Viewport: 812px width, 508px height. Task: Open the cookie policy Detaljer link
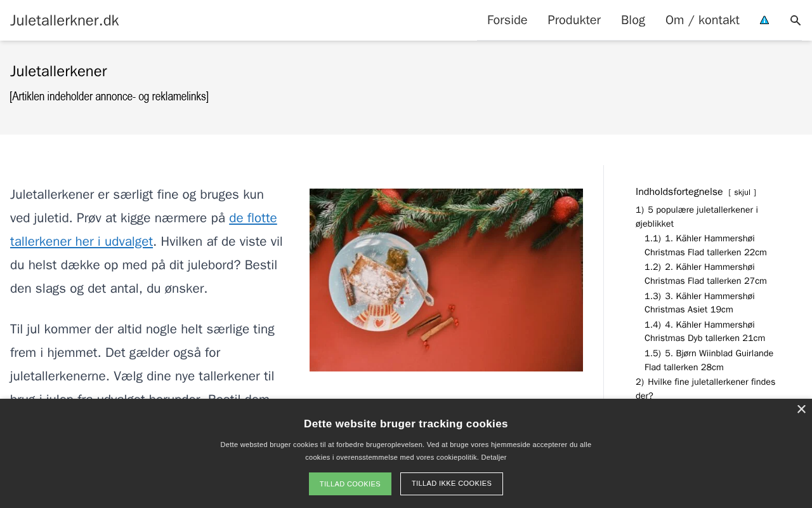click(x=494, y=457)
